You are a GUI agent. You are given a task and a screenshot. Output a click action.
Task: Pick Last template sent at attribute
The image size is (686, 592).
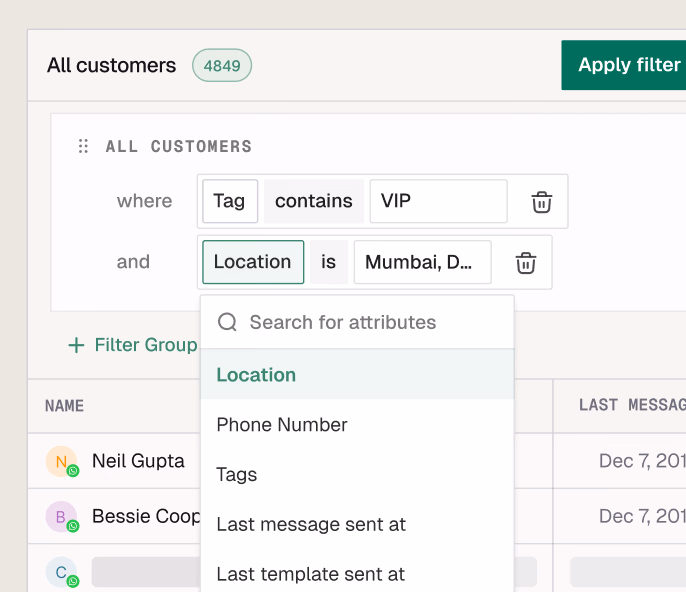[x=311, y=574]
